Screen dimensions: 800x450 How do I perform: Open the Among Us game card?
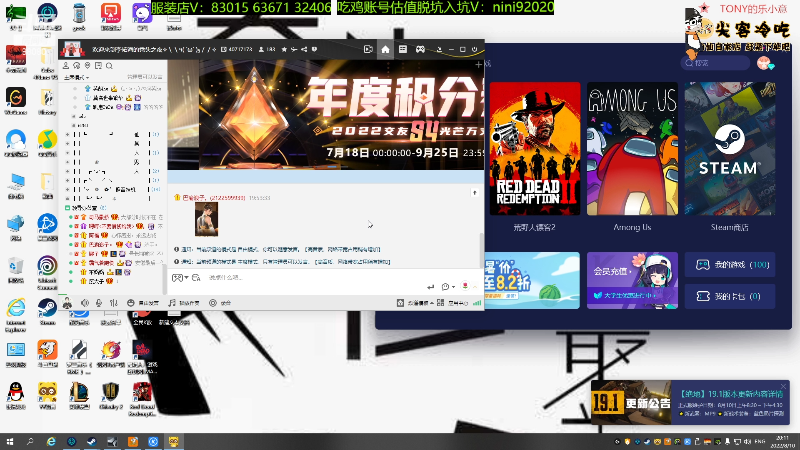(x=632, y=148)
